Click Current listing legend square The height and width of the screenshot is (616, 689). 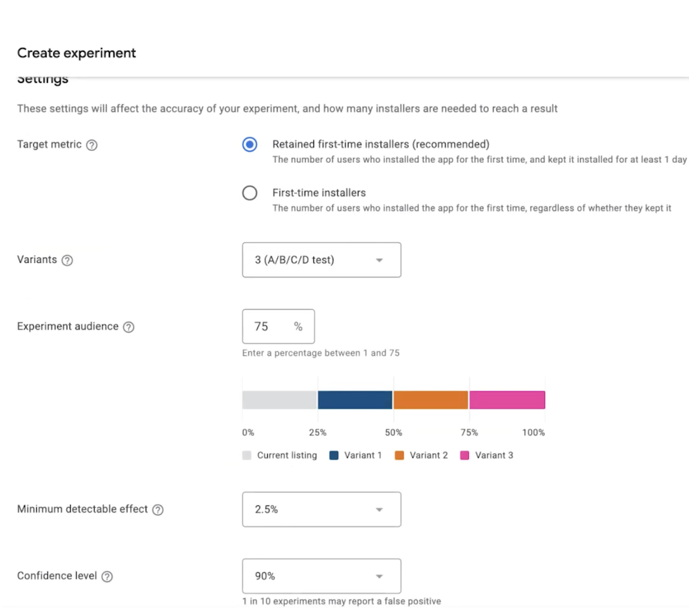(247, 456)
